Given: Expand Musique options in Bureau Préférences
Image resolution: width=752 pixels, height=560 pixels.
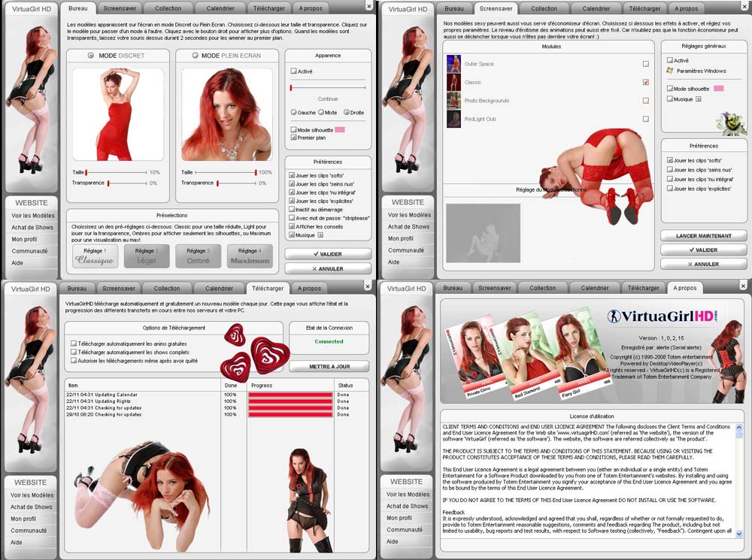Looking at the screenshot, I should click(x=321, y=235).
